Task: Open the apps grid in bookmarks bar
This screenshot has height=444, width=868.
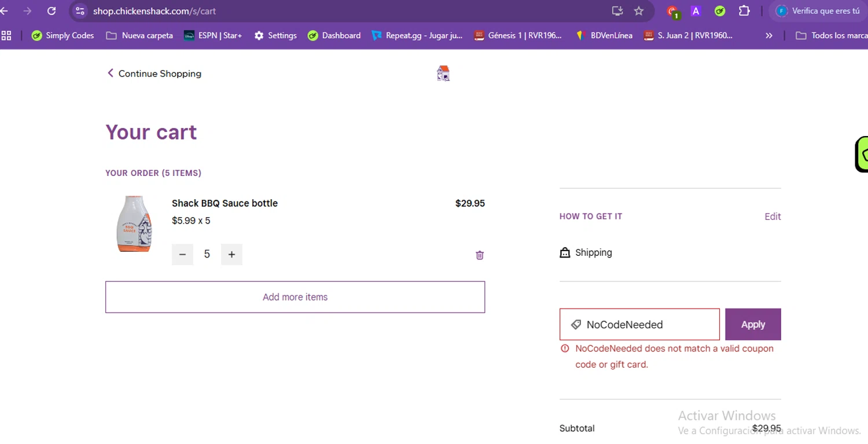Action: tap(6, 35)
